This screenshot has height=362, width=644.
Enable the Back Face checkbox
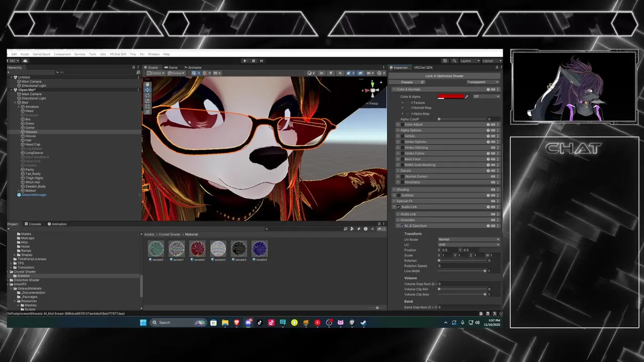tap(403, 159)
